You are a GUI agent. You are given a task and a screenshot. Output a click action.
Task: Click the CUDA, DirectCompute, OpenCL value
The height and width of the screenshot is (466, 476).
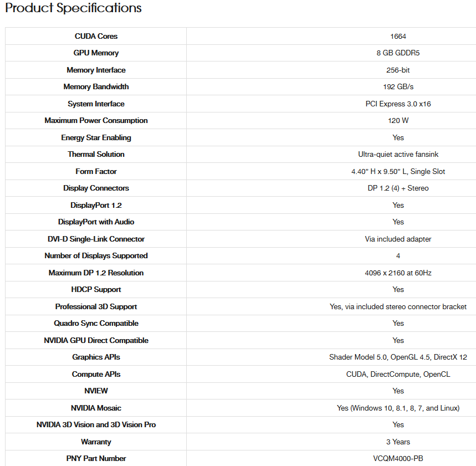(398, 374)
